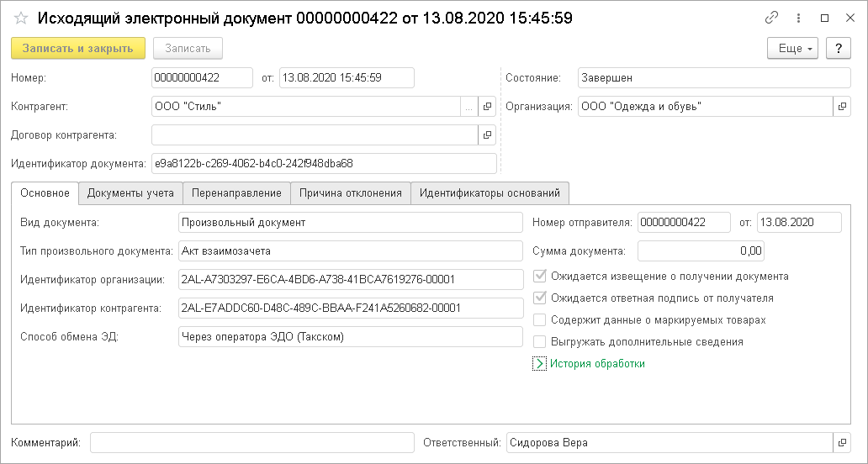Open more window options (vertical dots icon)
Image resolution: width=868 pixels, height=464 pixels.
coord(798,18)
